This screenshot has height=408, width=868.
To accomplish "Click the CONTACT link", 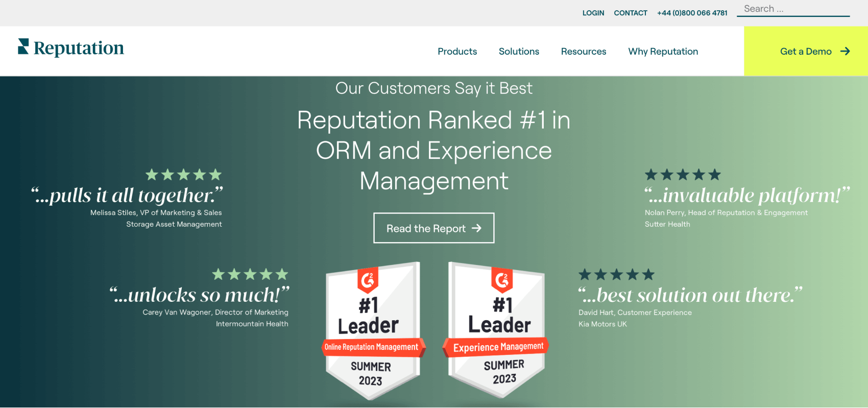I will [x=631, y=13].
